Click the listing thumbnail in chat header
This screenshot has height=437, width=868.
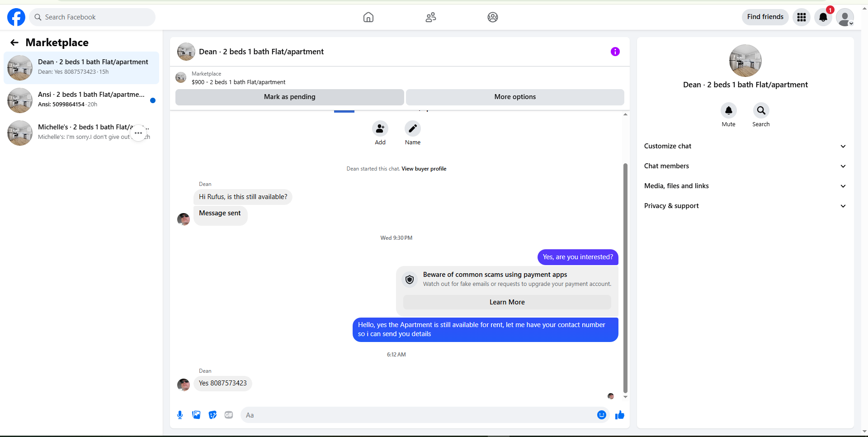click(x=186, y=52)
